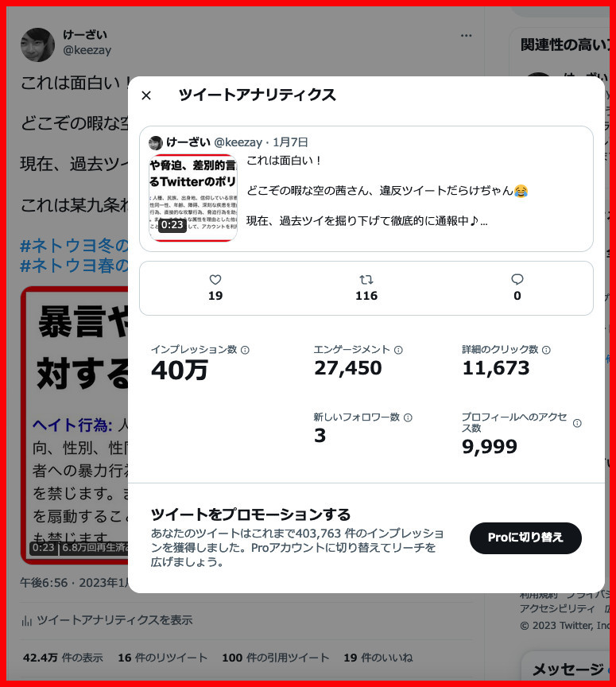Open info icon beside プロフィールへのアクセス数

(x=577, y=423)
